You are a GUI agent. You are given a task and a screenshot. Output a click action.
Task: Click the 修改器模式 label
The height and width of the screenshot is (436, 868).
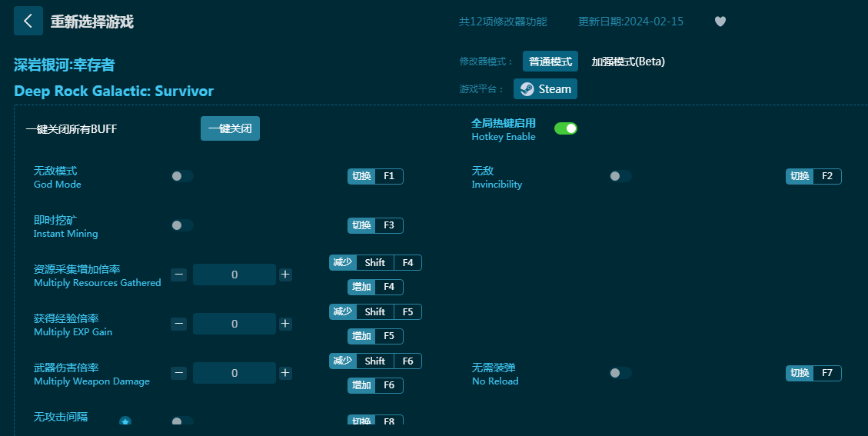pyautogui.click(x=487, y=62)
